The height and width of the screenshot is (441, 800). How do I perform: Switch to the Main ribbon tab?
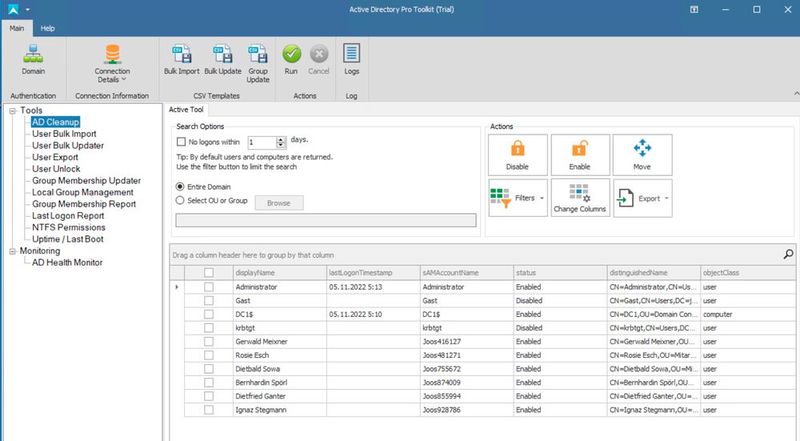click(x=17, y=28)
